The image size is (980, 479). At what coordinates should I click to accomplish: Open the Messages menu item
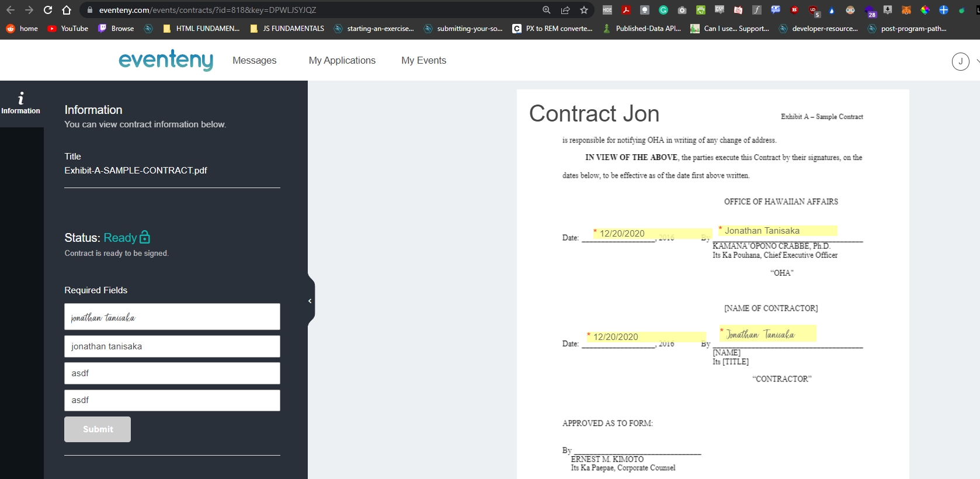coord(254,60)
